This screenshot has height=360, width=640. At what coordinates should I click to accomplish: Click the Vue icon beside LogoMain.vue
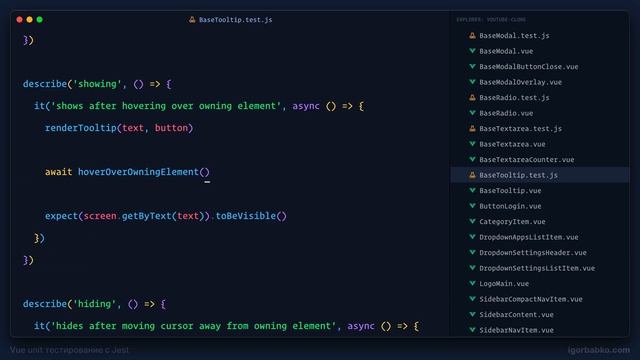tap(472, 284)
